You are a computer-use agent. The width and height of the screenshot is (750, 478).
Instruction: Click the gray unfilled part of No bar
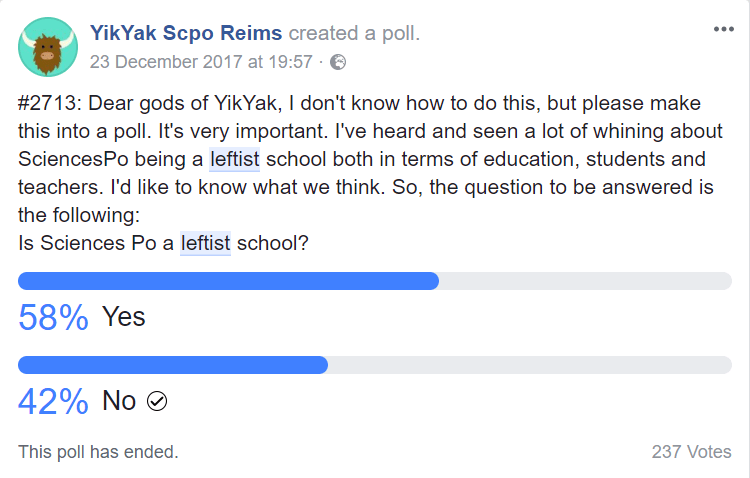[529, 365]
